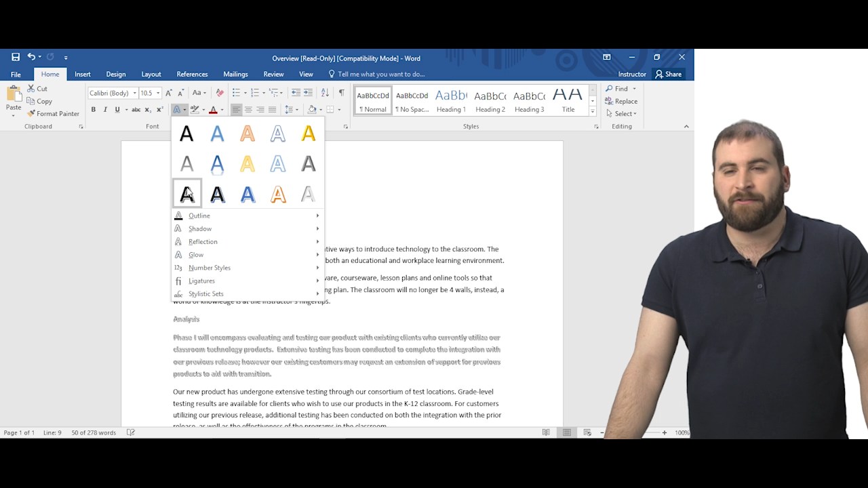Click the proofing icon in status bar

131,432
